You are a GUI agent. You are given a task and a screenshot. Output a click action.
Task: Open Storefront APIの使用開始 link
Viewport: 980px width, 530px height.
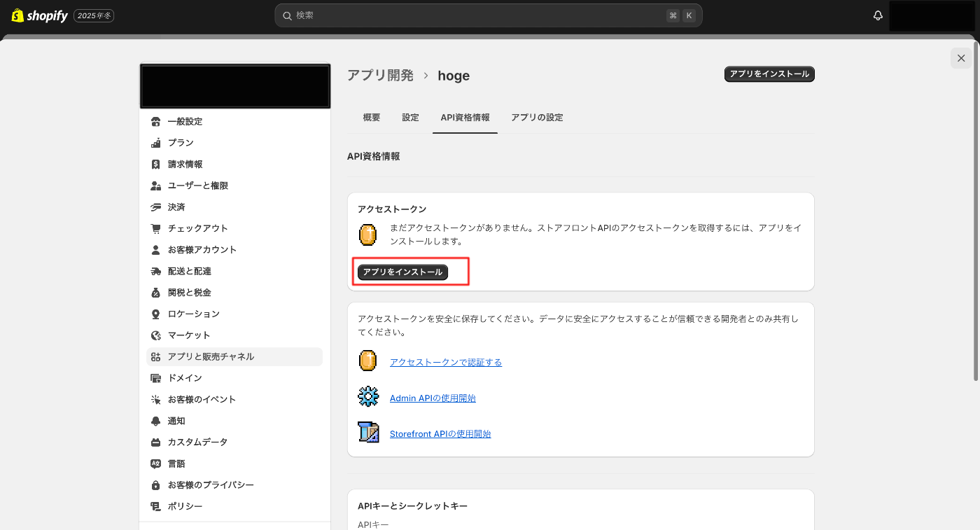point(440,433)
